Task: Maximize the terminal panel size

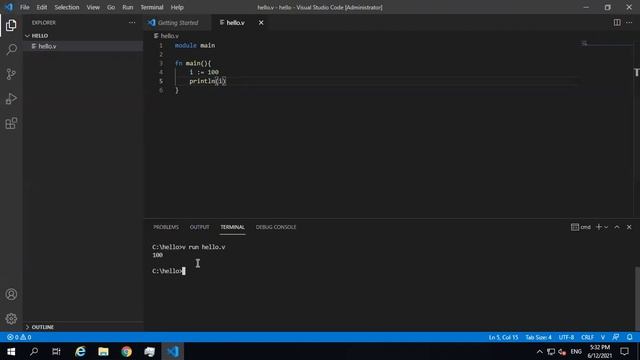Action: [617, 227]
